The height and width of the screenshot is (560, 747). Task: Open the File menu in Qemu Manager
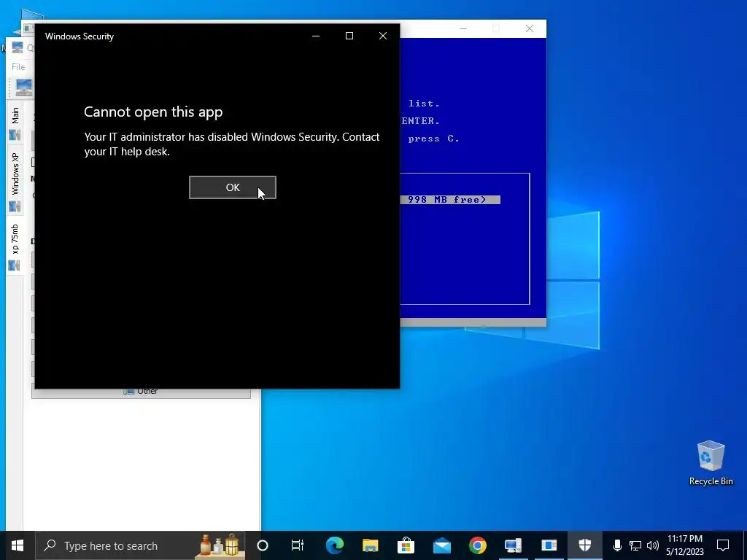pos(18,67)
